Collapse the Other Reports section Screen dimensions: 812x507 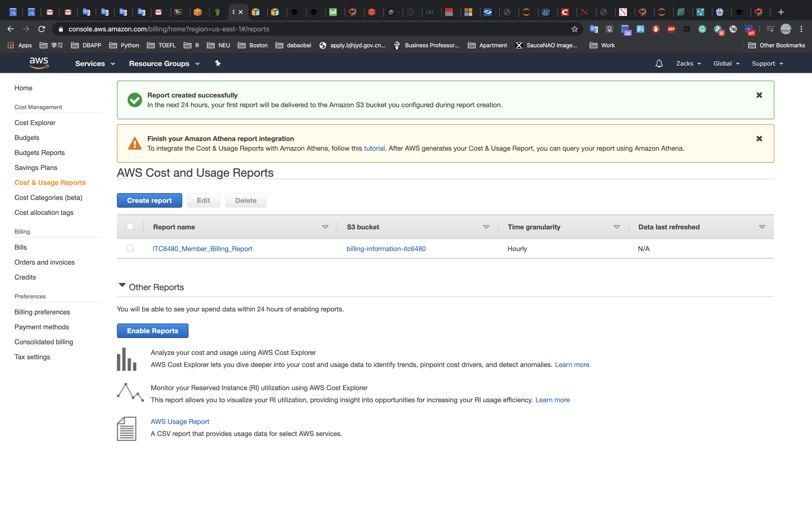tap(122, 286)
